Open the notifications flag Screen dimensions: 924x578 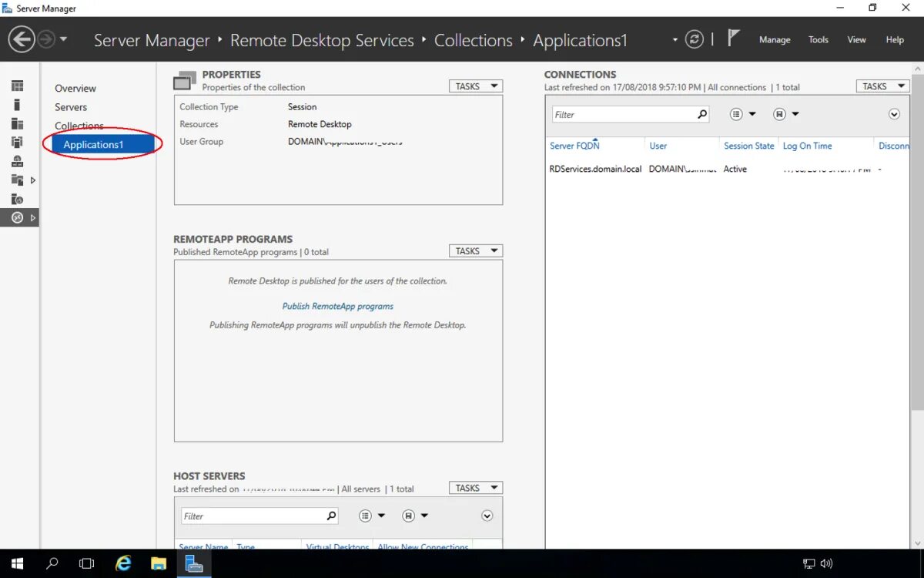(733, 38)
